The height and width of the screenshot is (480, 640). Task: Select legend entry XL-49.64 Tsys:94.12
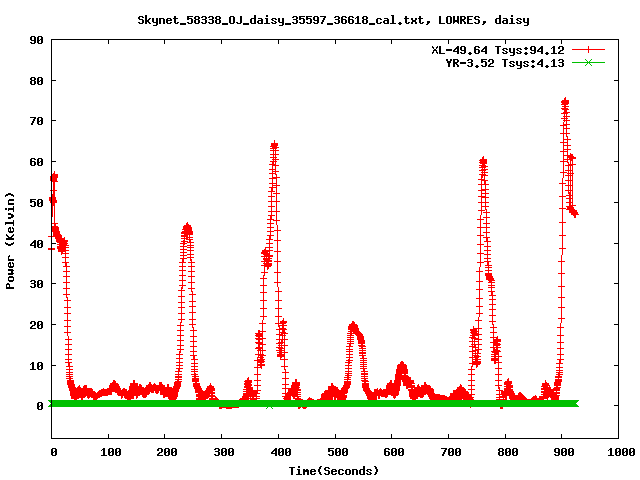point(498,50)
